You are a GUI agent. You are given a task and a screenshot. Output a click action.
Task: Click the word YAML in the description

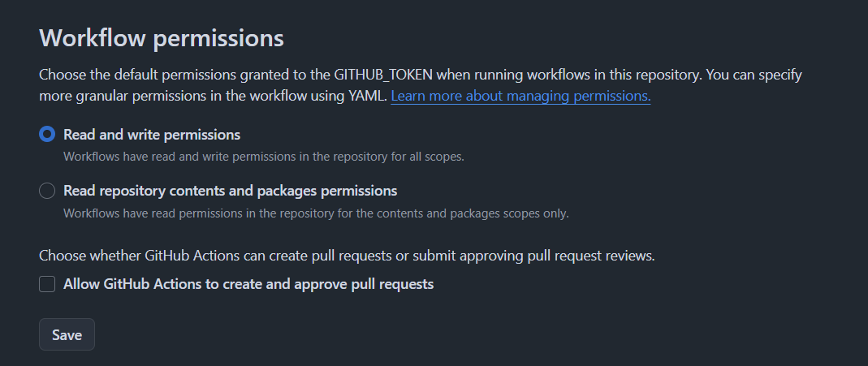[367, 97]
